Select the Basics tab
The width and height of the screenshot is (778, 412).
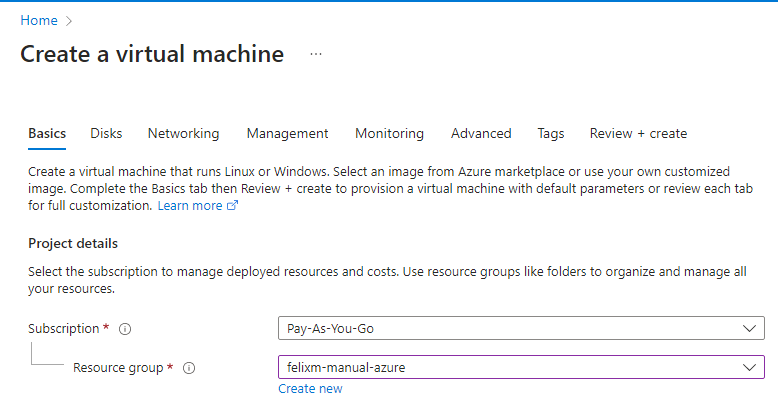tap(47, 134)
